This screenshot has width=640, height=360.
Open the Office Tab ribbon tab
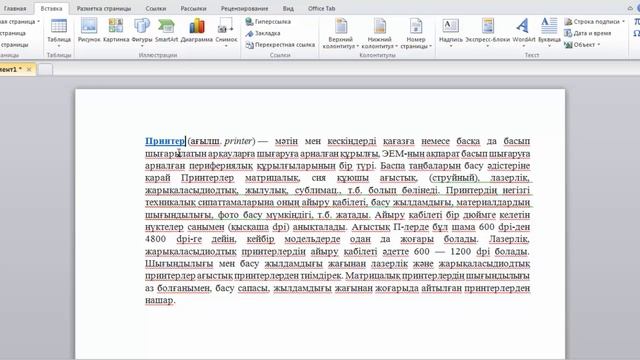[322, 8]
